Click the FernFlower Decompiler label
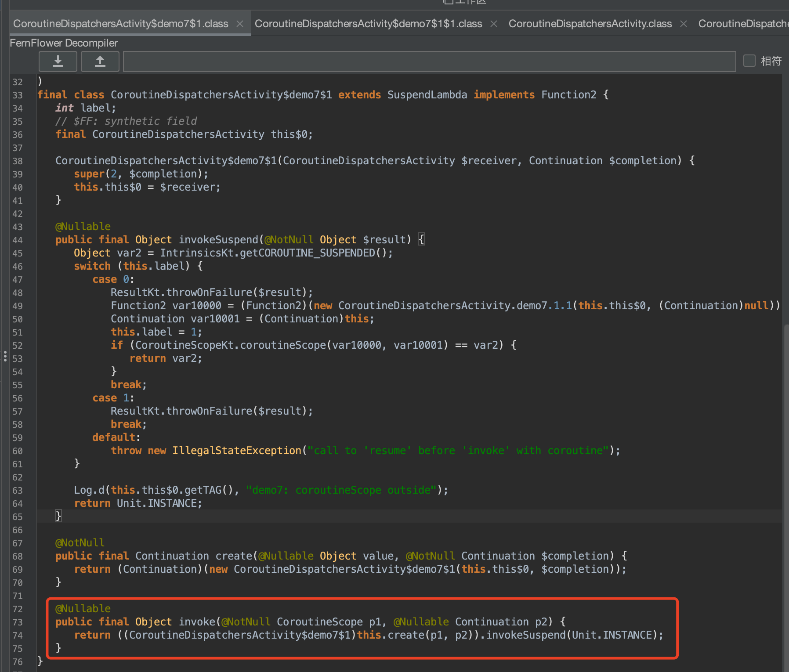Screen dimensions: 789x672 (64, 43)
